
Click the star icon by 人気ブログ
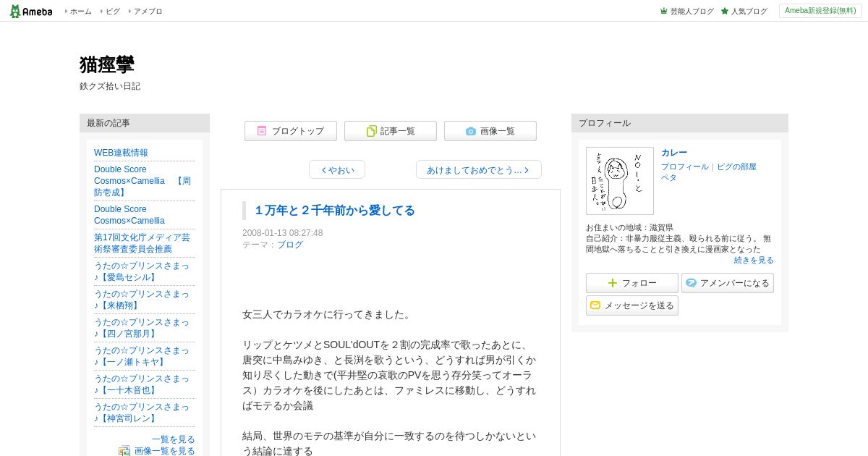[725, 11]
